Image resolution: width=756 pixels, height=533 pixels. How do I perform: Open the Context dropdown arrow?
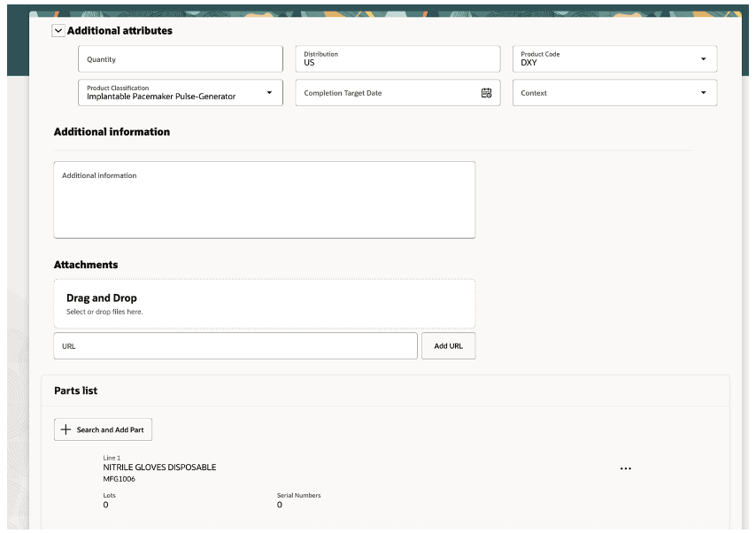[x=704, y=93]
